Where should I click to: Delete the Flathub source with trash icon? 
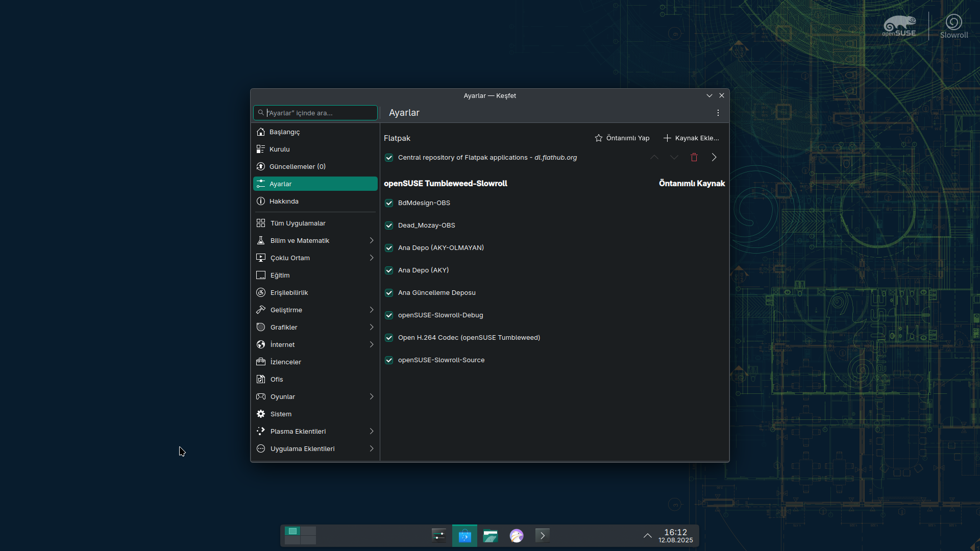tap(694, 157)
